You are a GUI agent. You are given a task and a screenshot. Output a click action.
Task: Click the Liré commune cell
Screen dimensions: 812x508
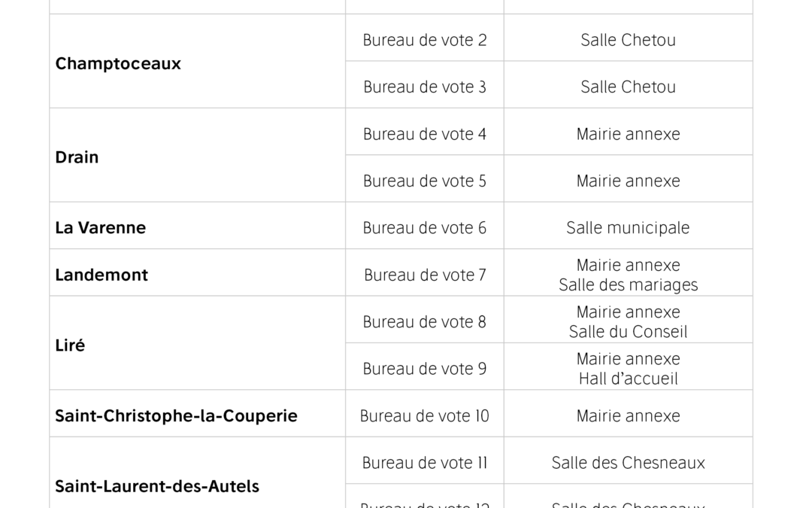70,345
